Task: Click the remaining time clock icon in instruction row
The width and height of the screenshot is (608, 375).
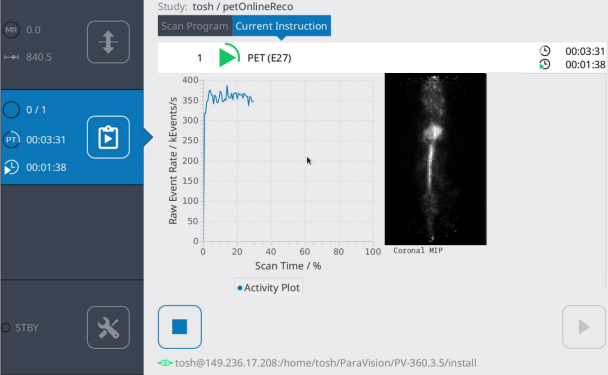Action: 545,64
